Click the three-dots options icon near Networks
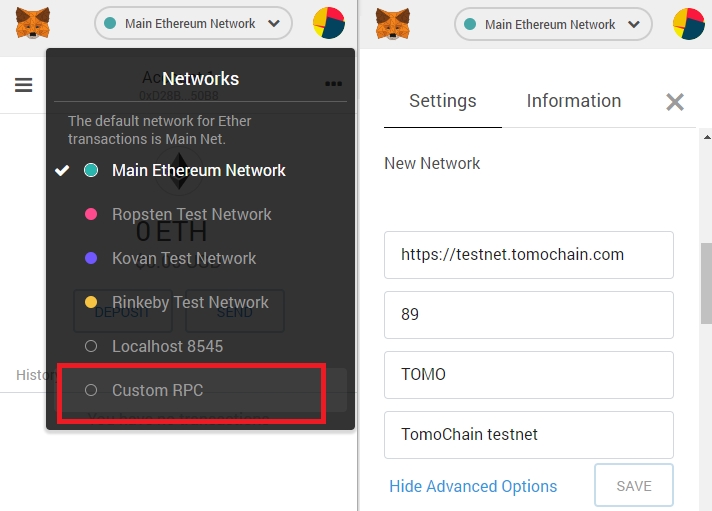 point(333,84)
